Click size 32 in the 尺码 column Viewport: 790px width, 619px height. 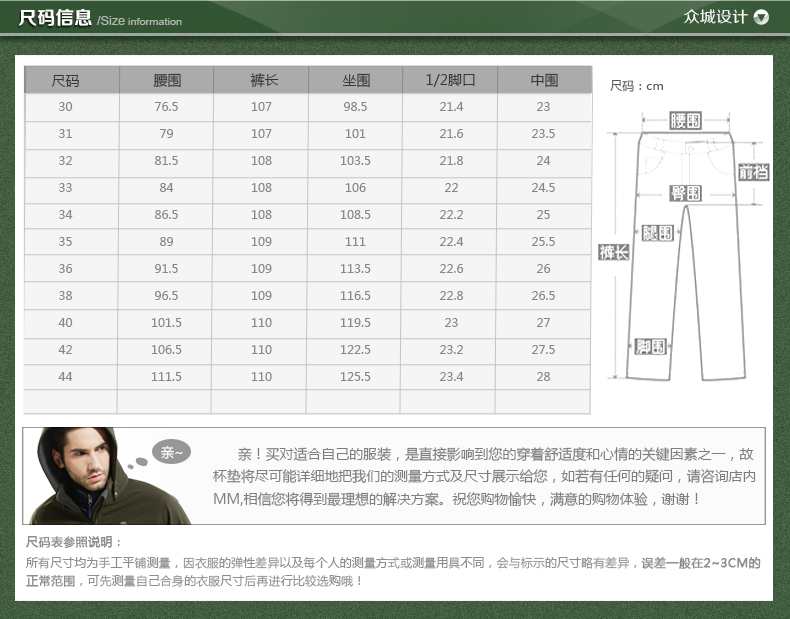coord(65,161)
